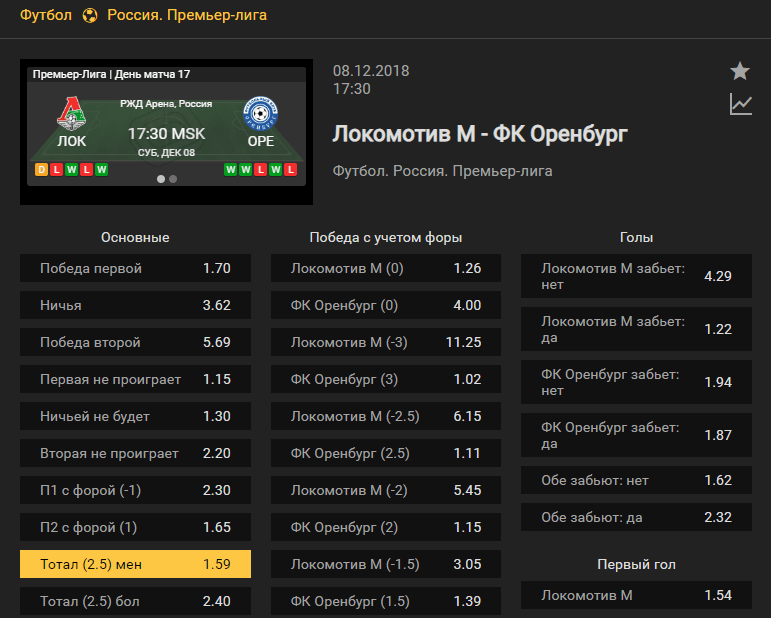Pick ФК Оренбург (0) handicap 4.00
This screenshot has height=618, width=771.
[x=386, y=305]
